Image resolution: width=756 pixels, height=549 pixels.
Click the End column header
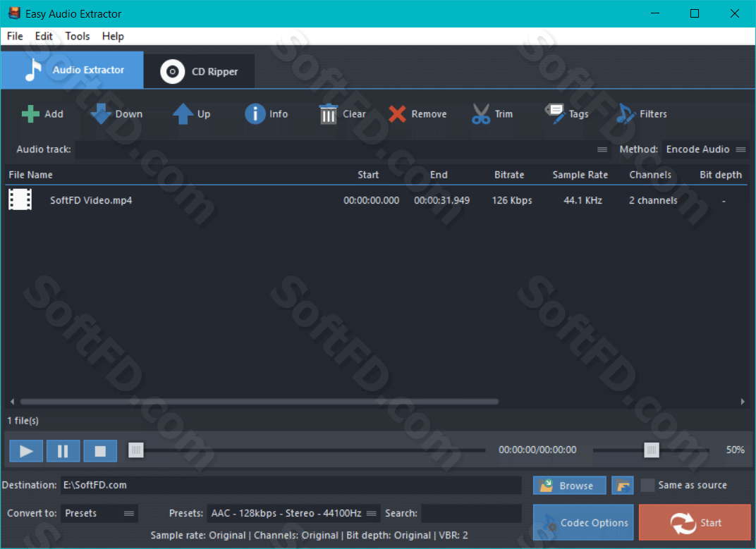click(439, 175)
